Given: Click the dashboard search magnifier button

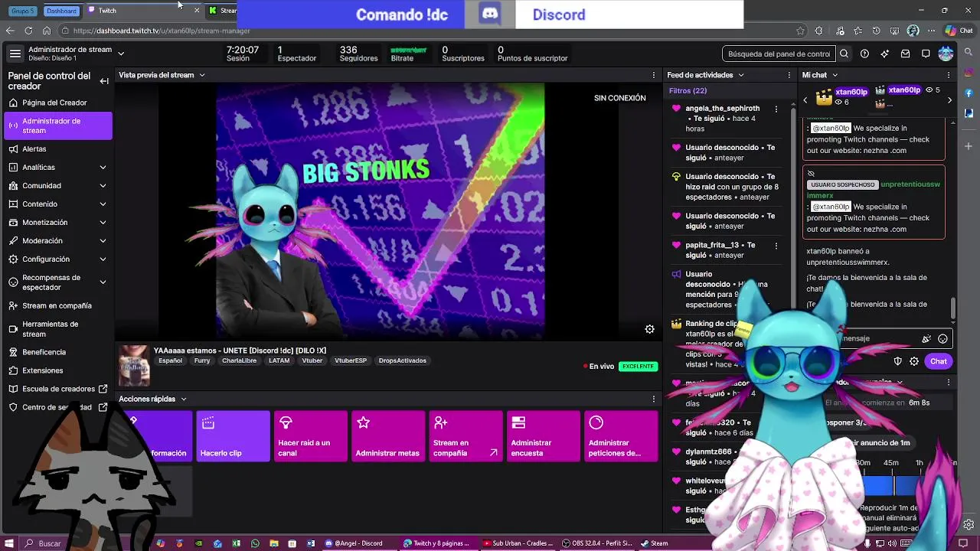Looking at the screenshot, I should [844, 54].
